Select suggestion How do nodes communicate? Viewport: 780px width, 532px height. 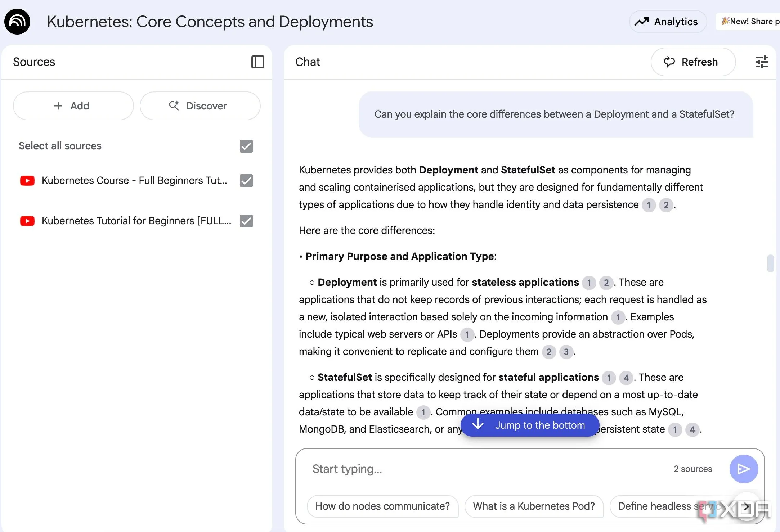pos(382,506)
